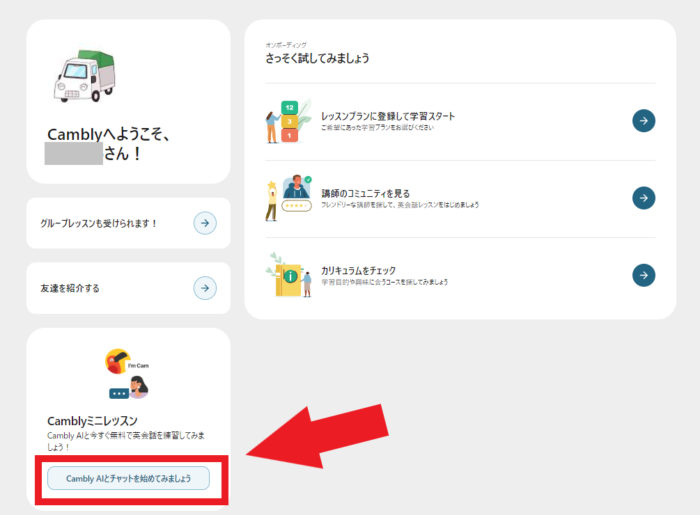Viewport: 700px width, 515px height.
Task: Click オンボーディング label
Action: [x=286, y=45]
